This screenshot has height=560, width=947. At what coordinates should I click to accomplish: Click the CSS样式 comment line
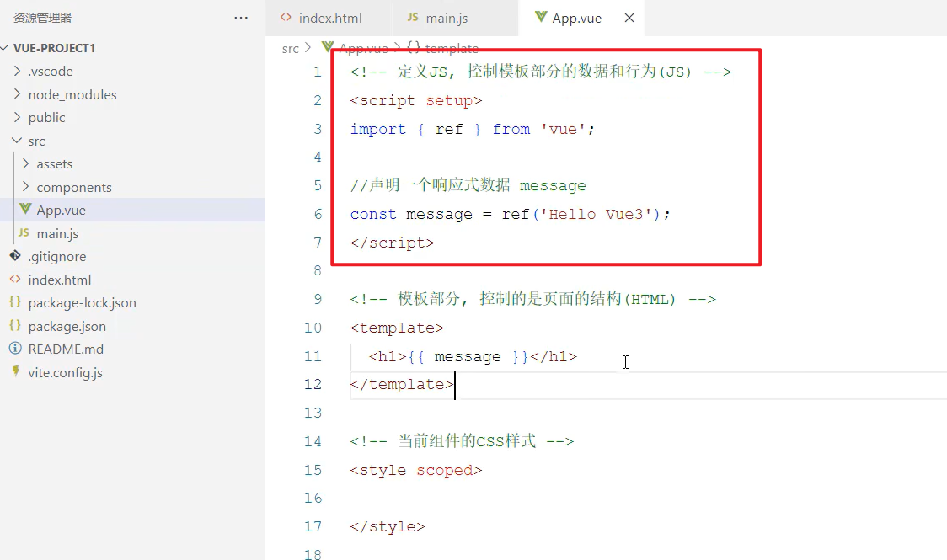pos(462,441)
